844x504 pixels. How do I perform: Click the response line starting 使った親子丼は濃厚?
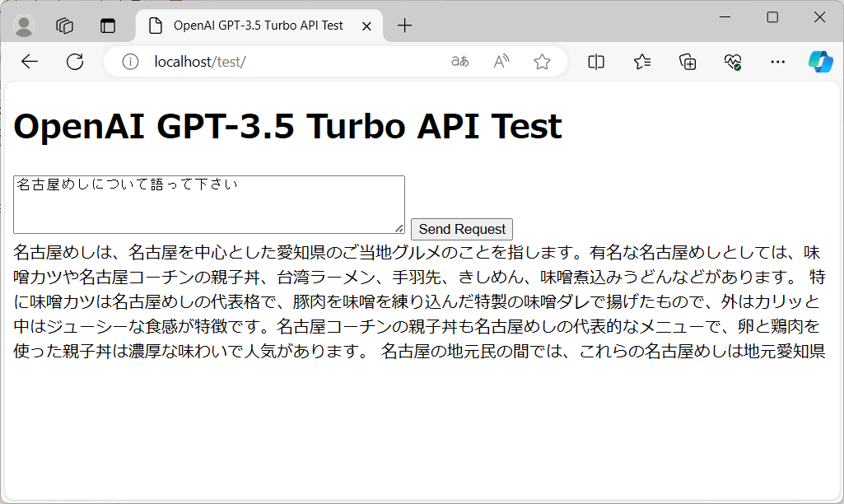[x=419, y=351]
